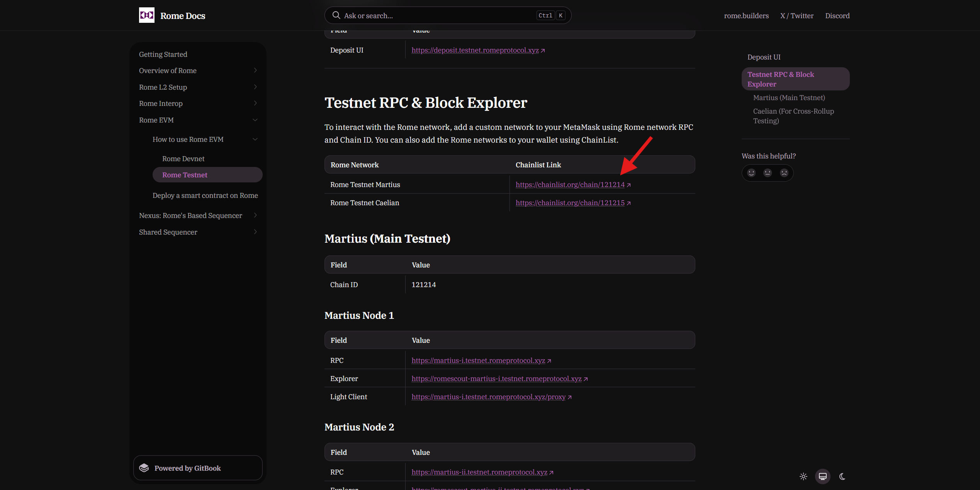
Task: Click the Ask or search input field
Action: tap(448, 15)
